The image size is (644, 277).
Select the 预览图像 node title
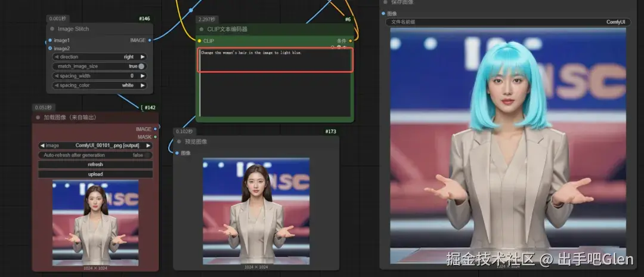196,141
